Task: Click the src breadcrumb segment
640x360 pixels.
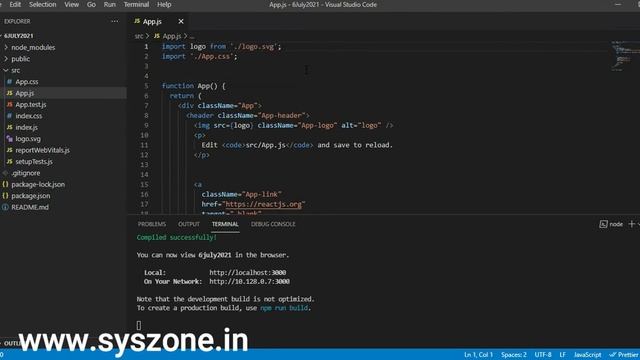Action: pyautogui.click(x=139, y=36)
